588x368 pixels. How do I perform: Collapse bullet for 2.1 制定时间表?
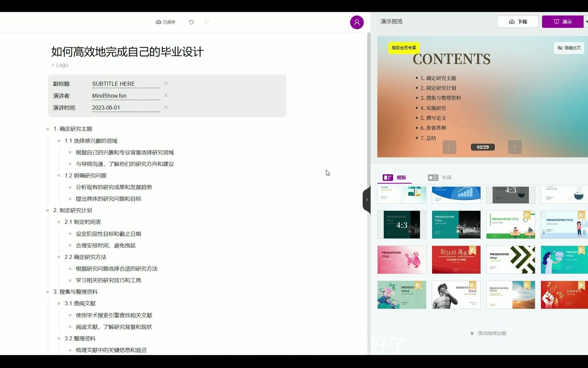[59, 222]
